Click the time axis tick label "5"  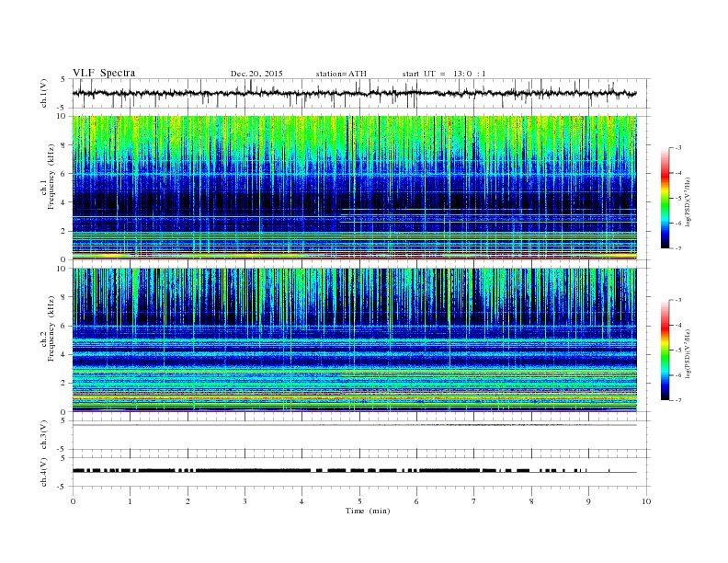click(359, 501)
